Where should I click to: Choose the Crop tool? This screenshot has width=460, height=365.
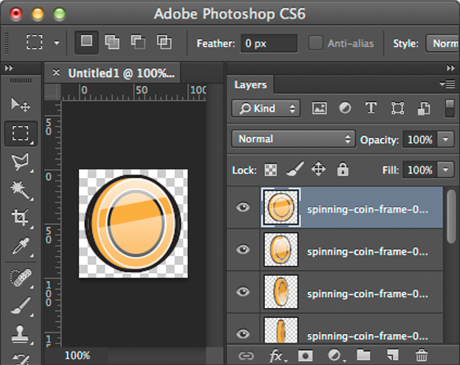(x=20, y=218)
